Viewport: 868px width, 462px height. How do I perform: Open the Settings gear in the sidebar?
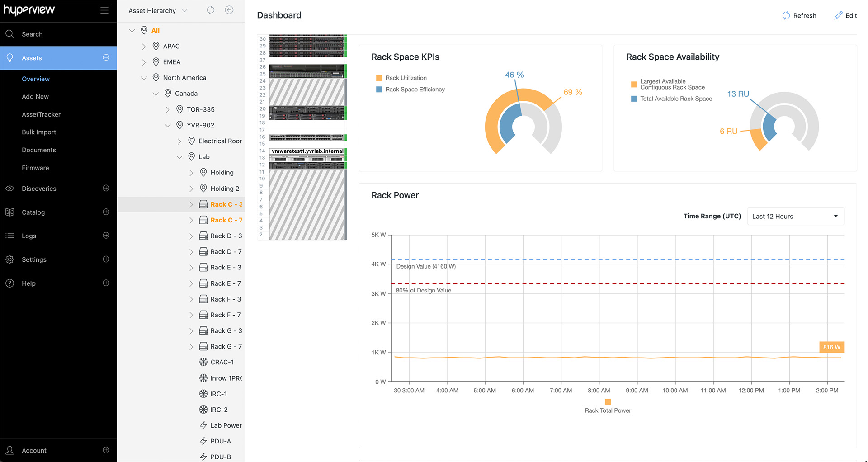(x=10, y=259)
